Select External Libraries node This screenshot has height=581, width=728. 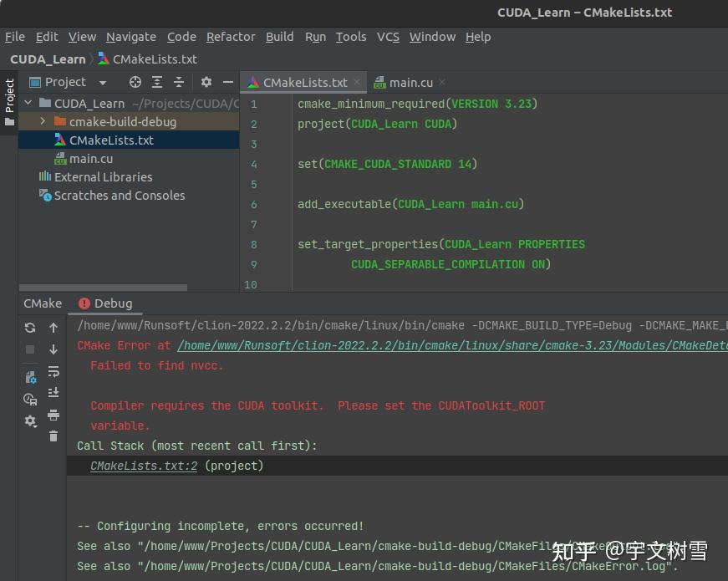tap(129, 177)
